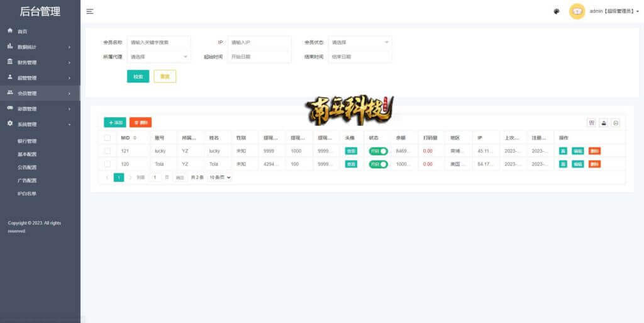Check the checkbox for MID 120 row
The image size is (644, 323).
tap(107, 164)
